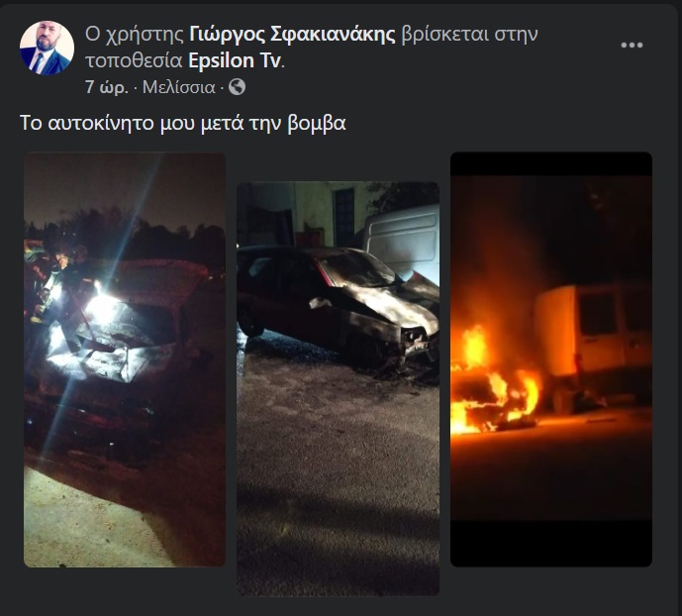This screenshot has width=682, height=616.
Task: Click the caption "Το αυτοκίνητο μου μετά την βομβα"
Action: pyautogui.click(x=183, y=124)
